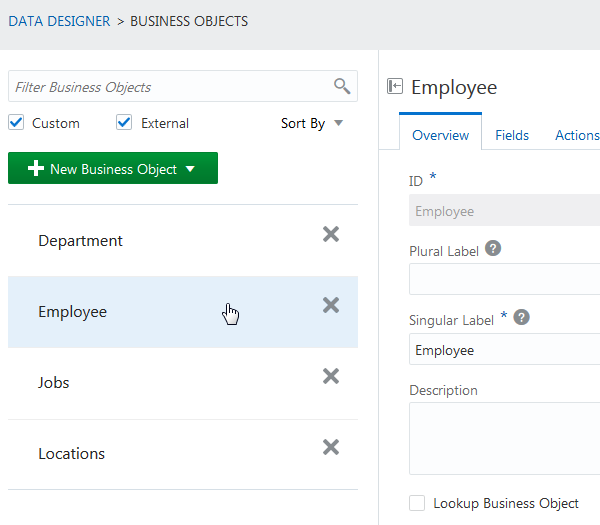Enable Lookup Business Object checkbox
This screenshot has height=525, width=600.
417,503
